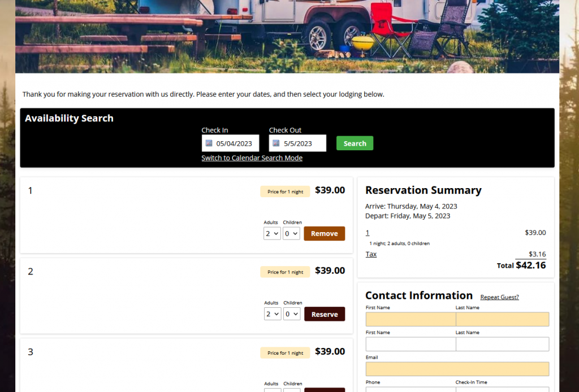579x392 pixels.
Task: Focus the second white Last Name field
Action: click(502, 344)
